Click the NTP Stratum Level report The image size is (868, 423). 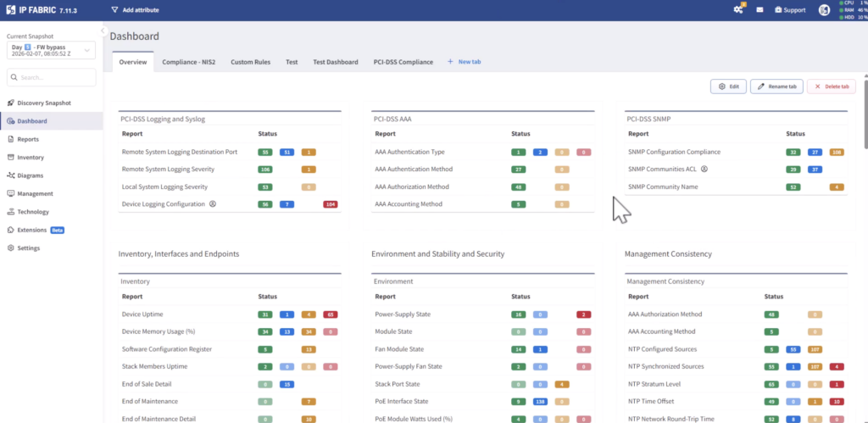[654, 384]
